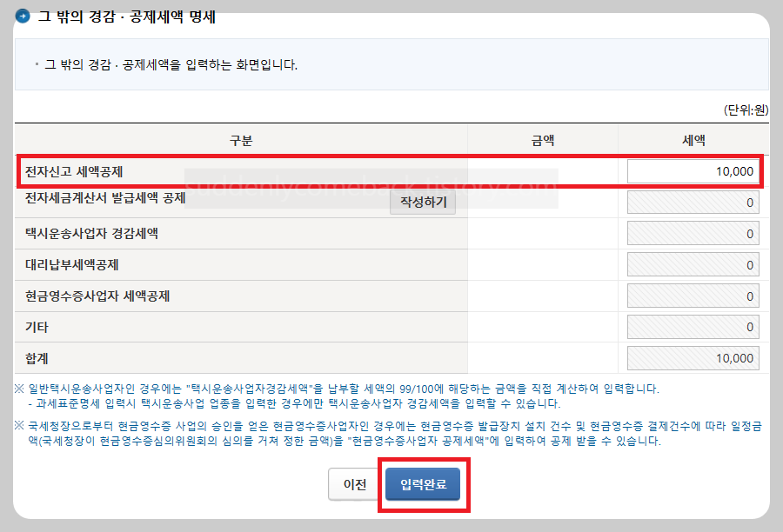Click the 전자신고 세액공제 amount input field

[x=692, y=171]
